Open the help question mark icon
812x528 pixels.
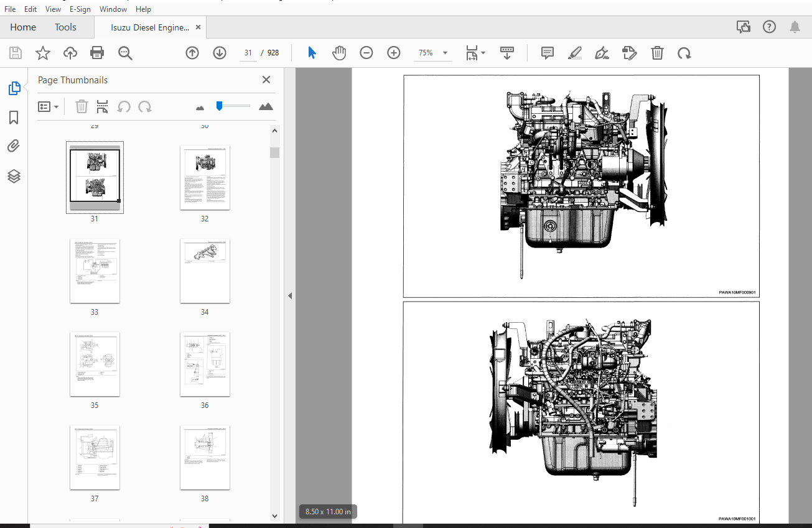tap(769, 27)
